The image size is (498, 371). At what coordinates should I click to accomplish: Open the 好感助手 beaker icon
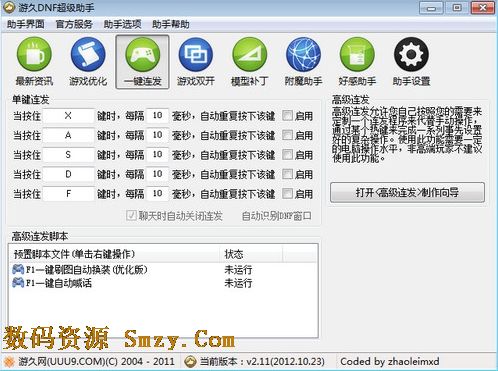pos(357,54)
